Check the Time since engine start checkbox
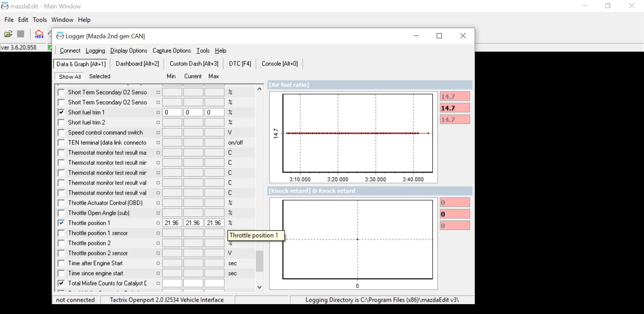 point(61,273)
